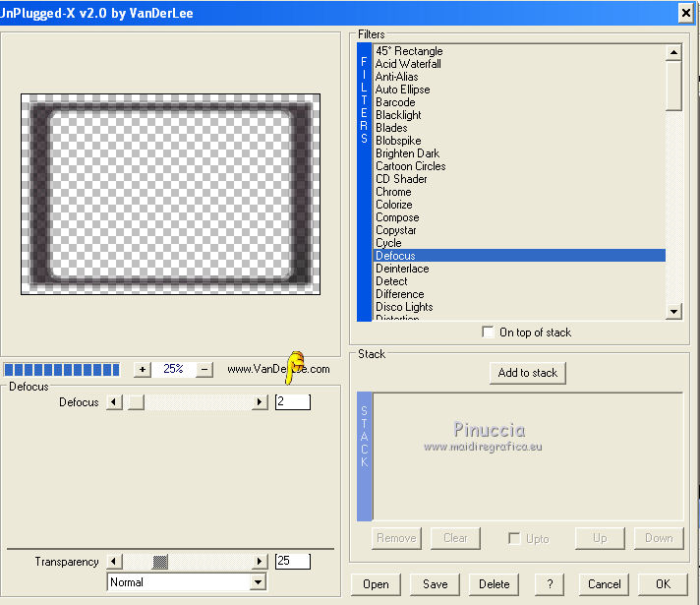Screen dimensions: 700x605
Task: Increase Defocus value with right arrow
Action: 260,402
